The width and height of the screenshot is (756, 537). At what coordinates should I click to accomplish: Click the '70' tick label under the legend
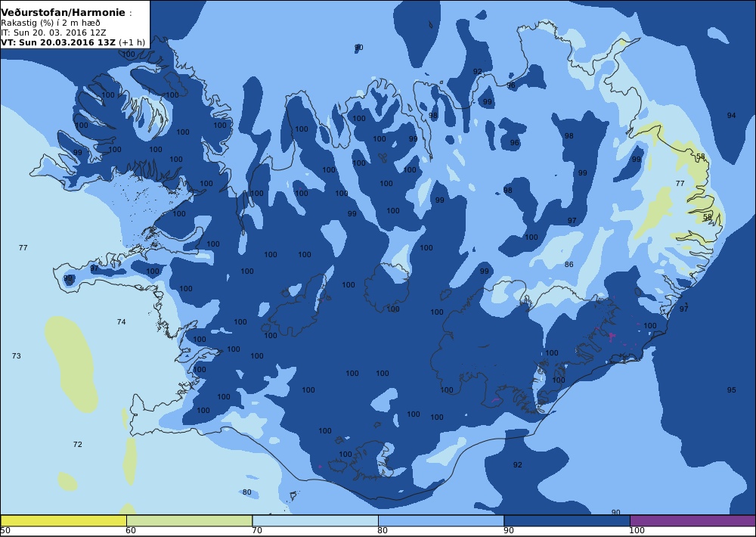coord(257,531)
